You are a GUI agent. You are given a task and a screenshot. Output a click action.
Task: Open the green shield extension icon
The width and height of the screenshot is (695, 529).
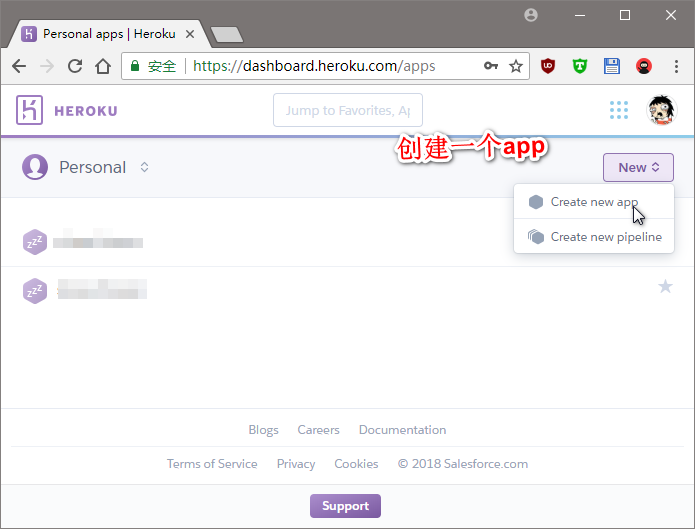[580, 66]
